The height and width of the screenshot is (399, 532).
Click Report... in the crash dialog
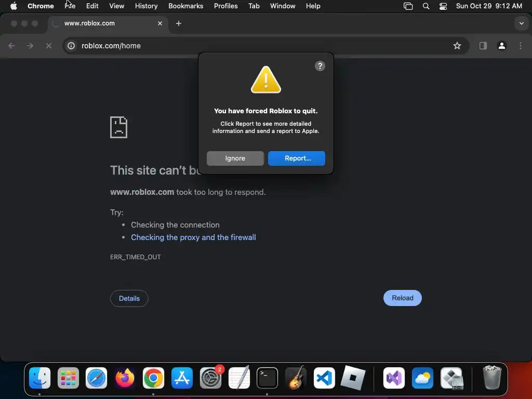(297, 158)
